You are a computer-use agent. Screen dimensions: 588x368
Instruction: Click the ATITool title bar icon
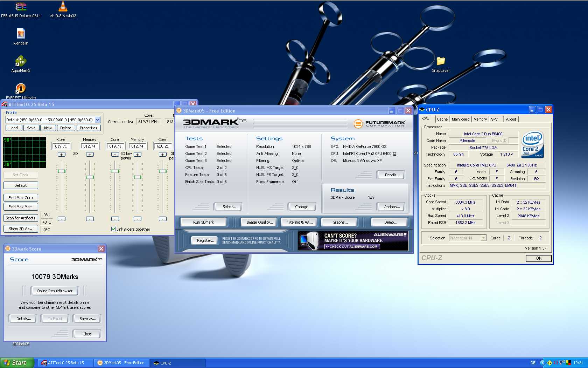tap(5, 104)
